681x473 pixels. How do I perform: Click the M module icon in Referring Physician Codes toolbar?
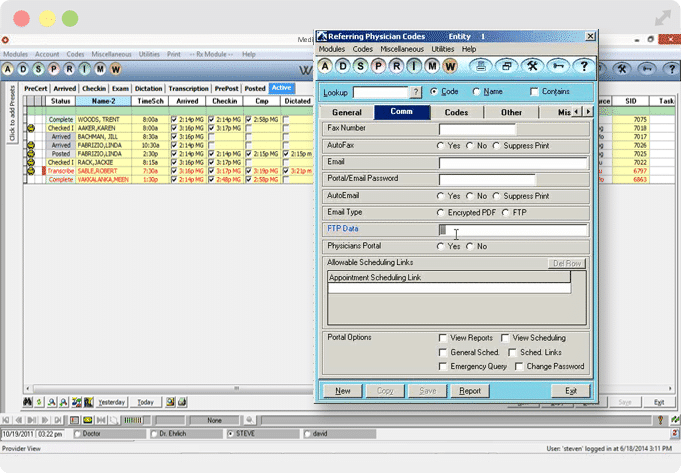(432, 66)
